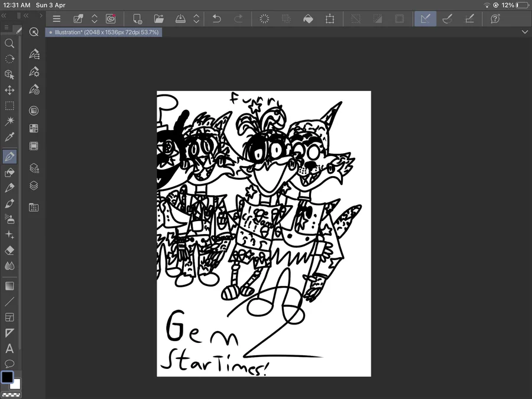Create a new canvas
The height and width of the screenshot is (399, 532).
coord(137,19)
